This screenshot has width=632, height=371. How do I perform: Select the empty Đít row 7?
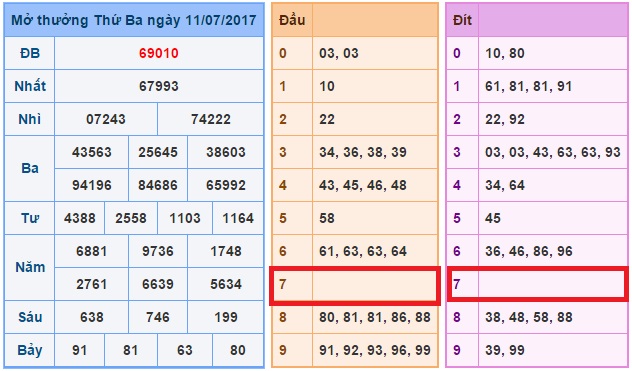coord(537,285)
